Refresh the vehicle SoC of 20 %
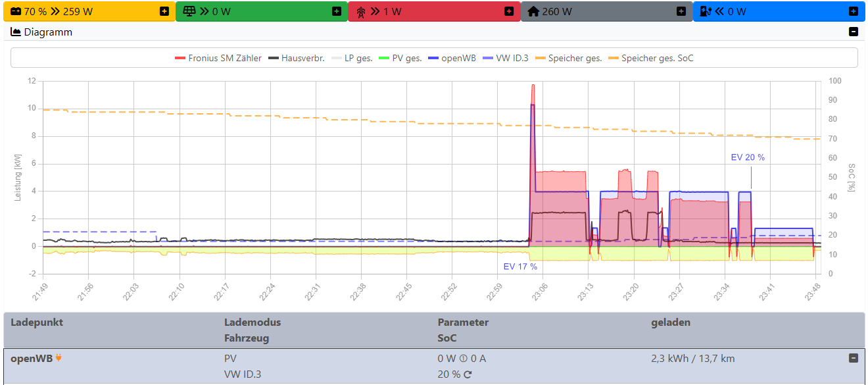Viewport: 868px width, 385px height. coord(468,374)
